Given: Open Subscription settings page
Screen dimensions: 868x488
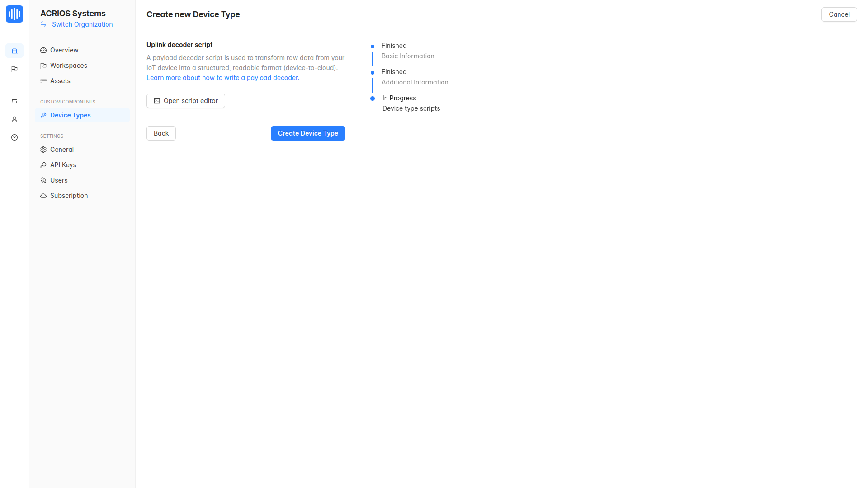Looking at the screenshot, I should pos(69,196).
